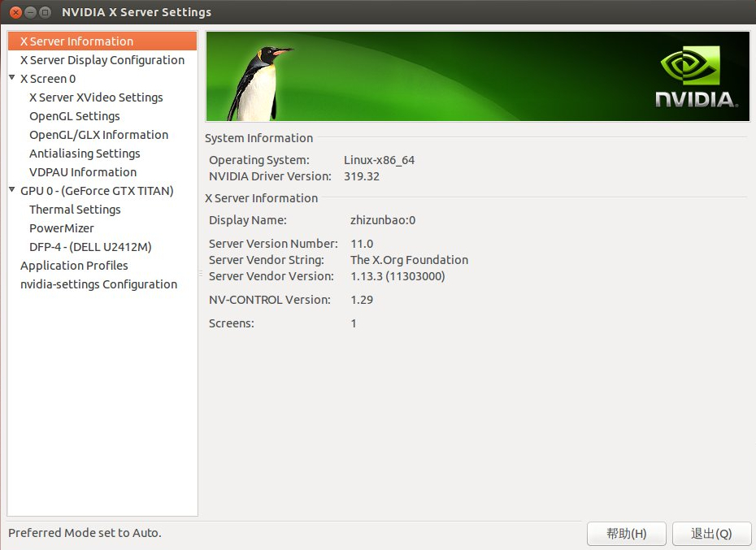Image resolution: width=756 pixels, height=550 pixels.
Task: Click the NVIDIA driver version 319.32
Action: click(362, 176)
